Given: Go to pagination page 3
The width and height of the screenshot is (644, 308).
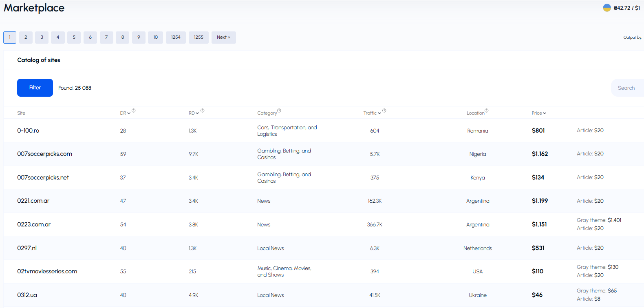Looking at the screenshot, I should [x=42, y=38].
